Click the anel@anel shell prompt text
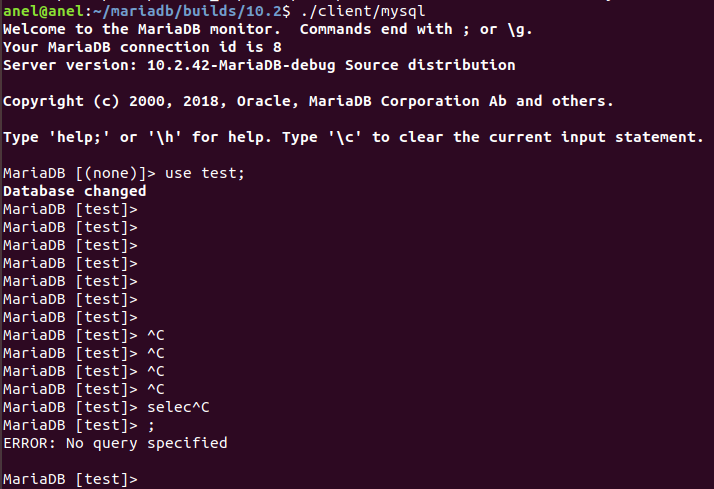This screenshot has width=714, height=489. (38, 11)
